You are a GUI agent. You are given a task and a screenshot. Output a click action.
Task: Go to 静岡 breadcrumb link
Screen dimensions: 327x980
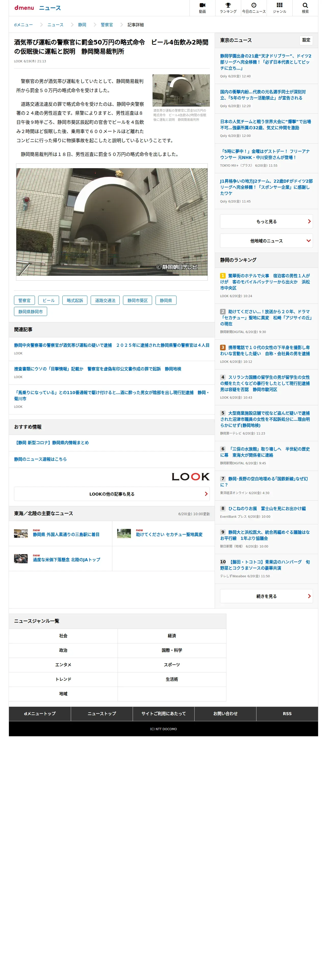click(82, 25)
